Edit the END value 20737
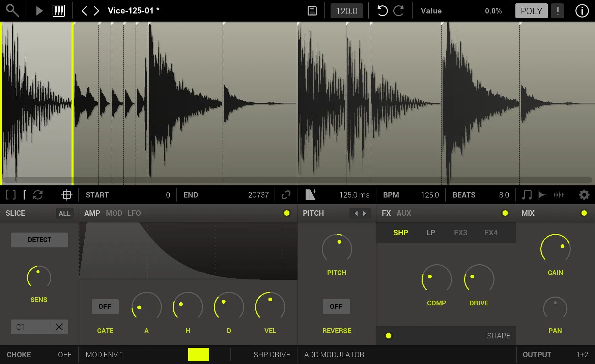The height and width of the screenshot is (364, 595). (x=226, y=195)
